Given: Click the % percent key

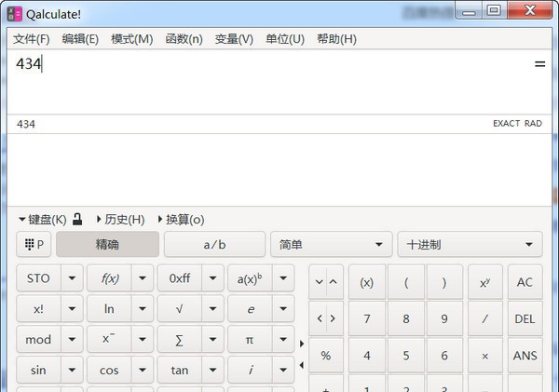Looking at the screenshot, I should point(326,356).
